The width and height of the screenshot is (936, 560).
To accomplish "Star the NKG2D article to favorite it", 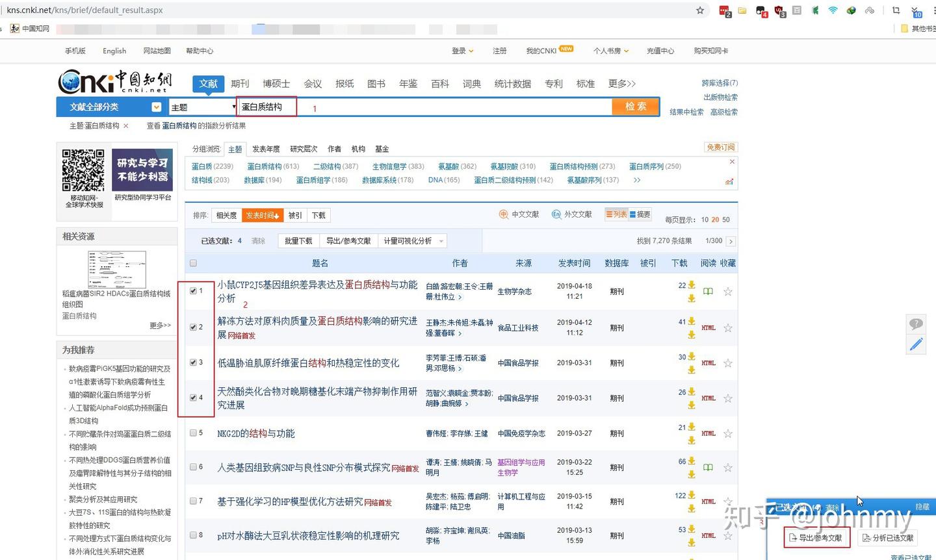I will [727, 433].
